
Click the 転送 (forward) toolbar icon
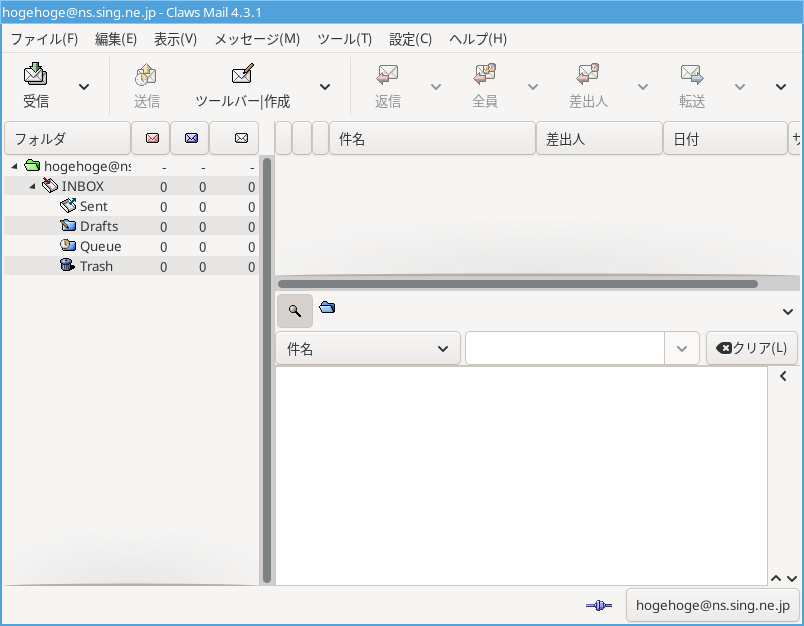[x=692, y=74]
